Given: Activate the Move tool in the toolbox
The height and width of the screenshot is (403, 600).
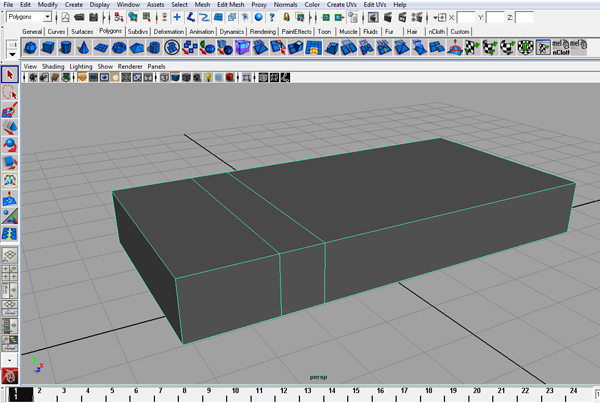Looking at the screenshot, I should pyautogui.click(x=10, y=127).
